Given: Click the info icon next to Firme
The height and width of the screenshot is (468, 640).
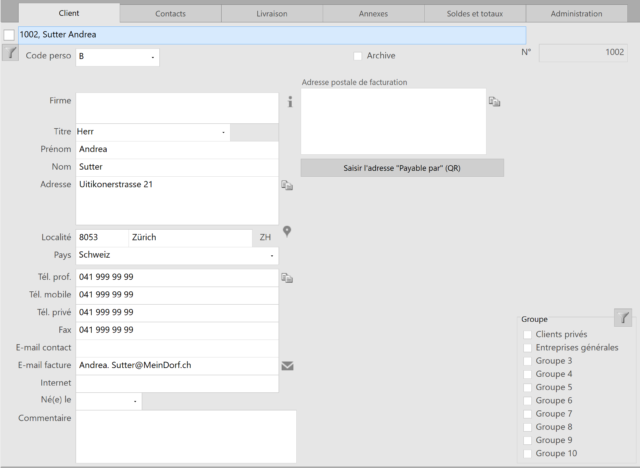Looking at the screenshot, I should (x=290, y=102).
